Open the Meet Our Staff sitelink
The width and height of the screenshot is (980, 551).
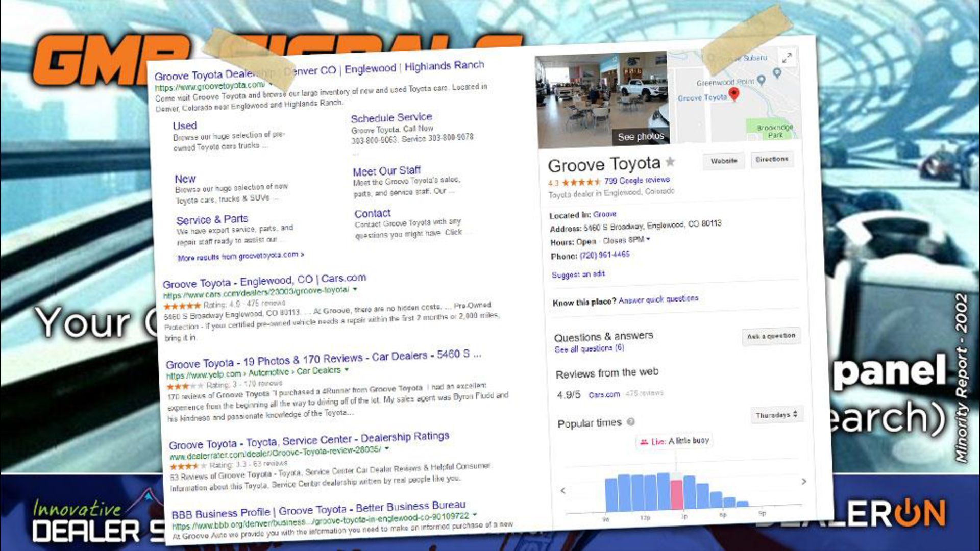pos(387,171)
